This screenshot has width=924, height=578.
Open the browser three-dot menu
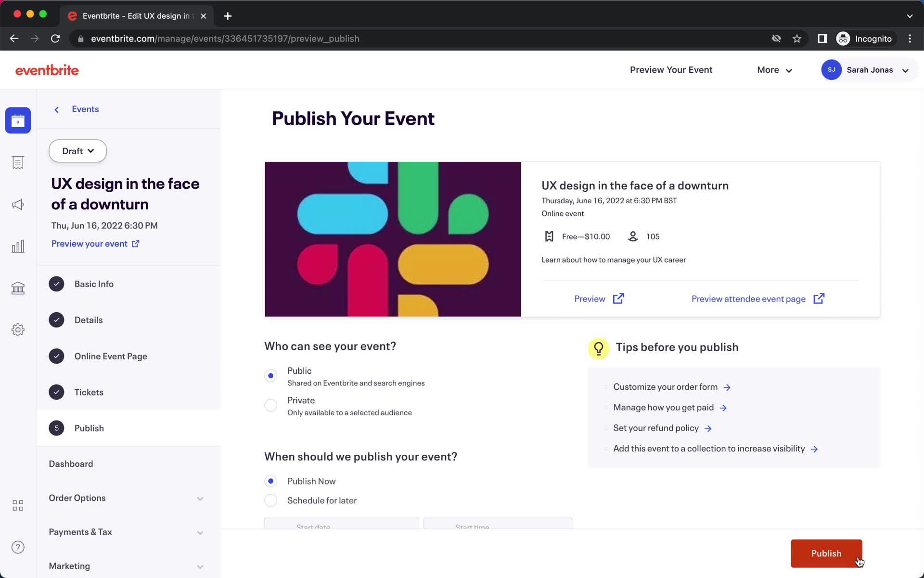click(910, 39)
